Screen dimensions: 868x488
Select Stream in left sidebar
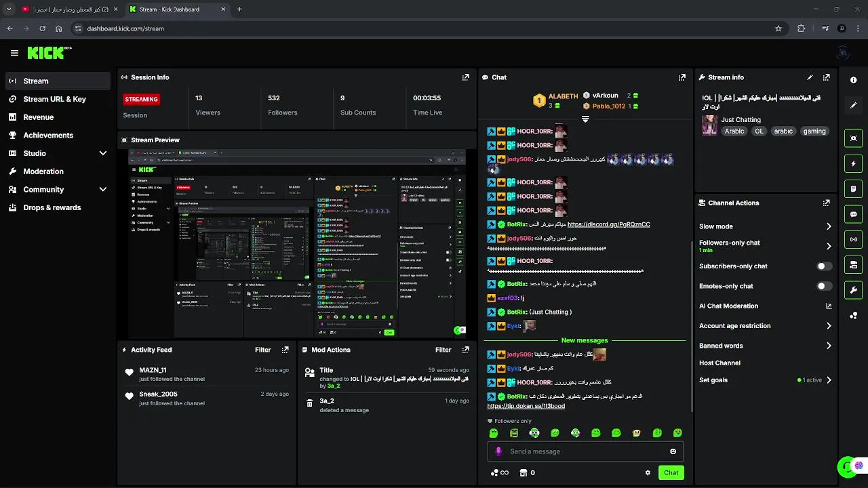click(x=58, y=81)
